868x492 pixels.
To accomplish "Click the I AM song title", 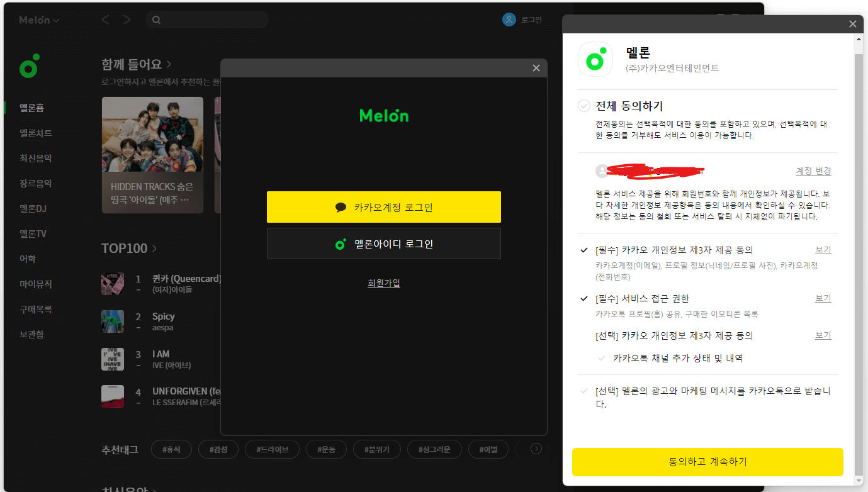I will 161,354.
